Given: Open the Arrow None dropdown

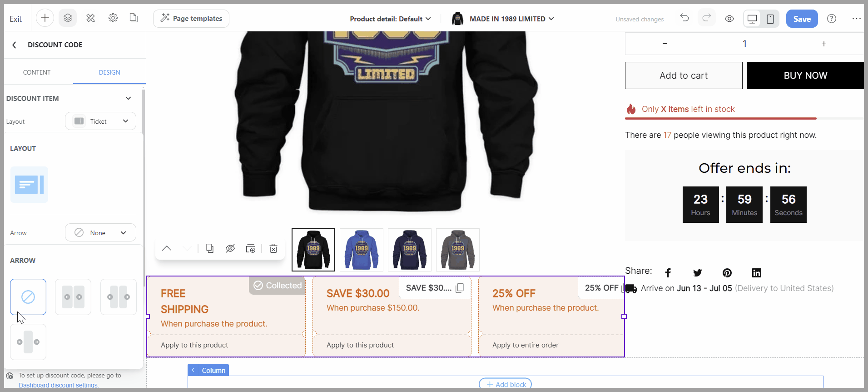Looking at the screenshot, I should [100, 232].
